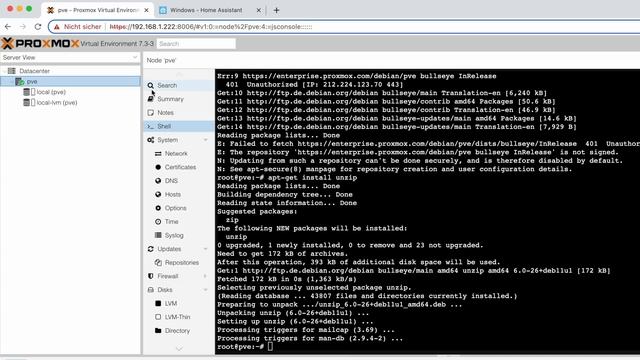640x360 pixels.
Task: Collapse the Updates section arrow
Action: [x=205, y=249]
